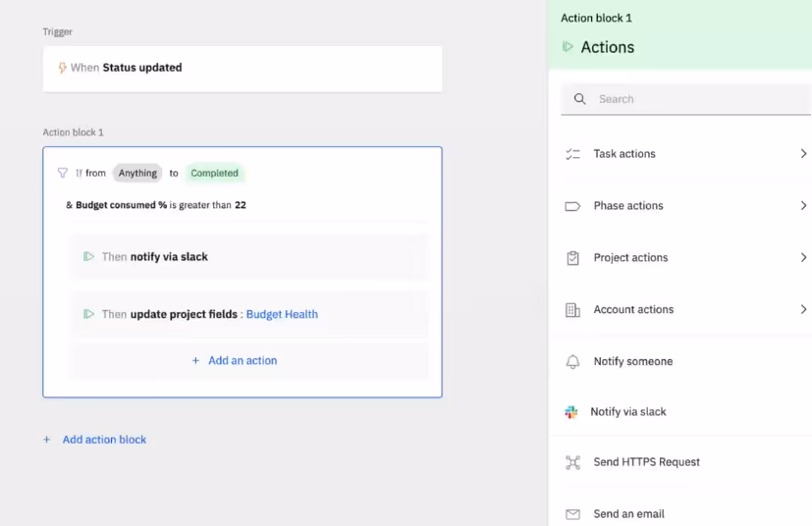The image size is (812, 526).
Task: Click the play icon beside update project fields
Action: 88,314
